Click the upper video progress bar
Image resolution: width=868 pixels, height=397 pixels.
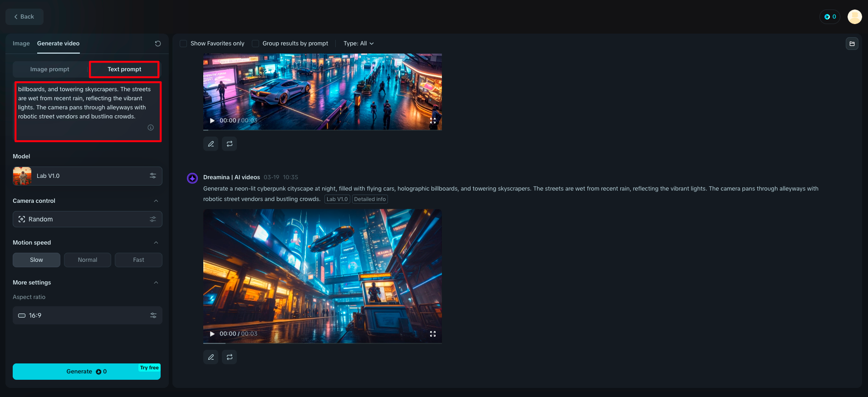[x=323, y=130]
